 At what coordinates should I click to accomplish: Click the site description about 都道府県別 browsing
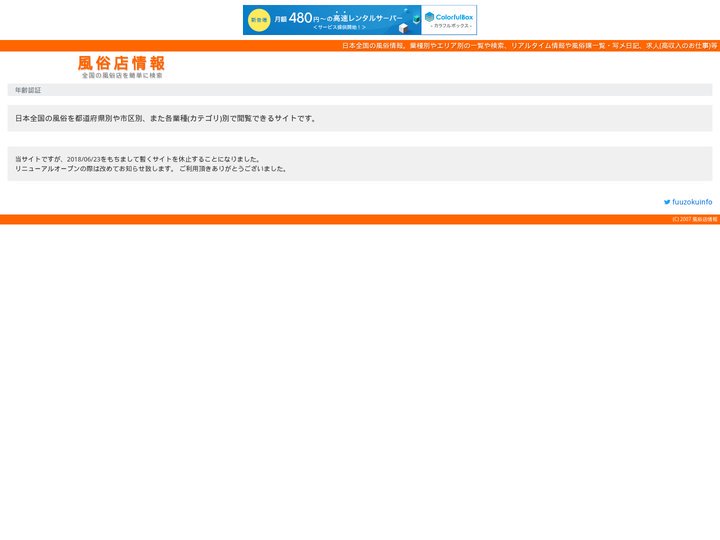[x=166, y=118]
